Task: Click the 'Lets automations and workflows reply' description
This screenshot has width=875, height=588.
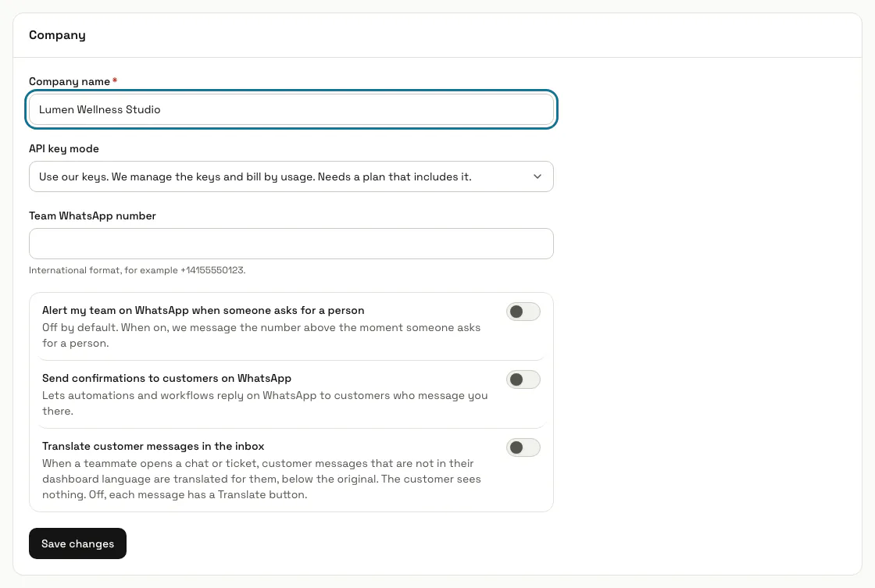Action: [265, 404]
